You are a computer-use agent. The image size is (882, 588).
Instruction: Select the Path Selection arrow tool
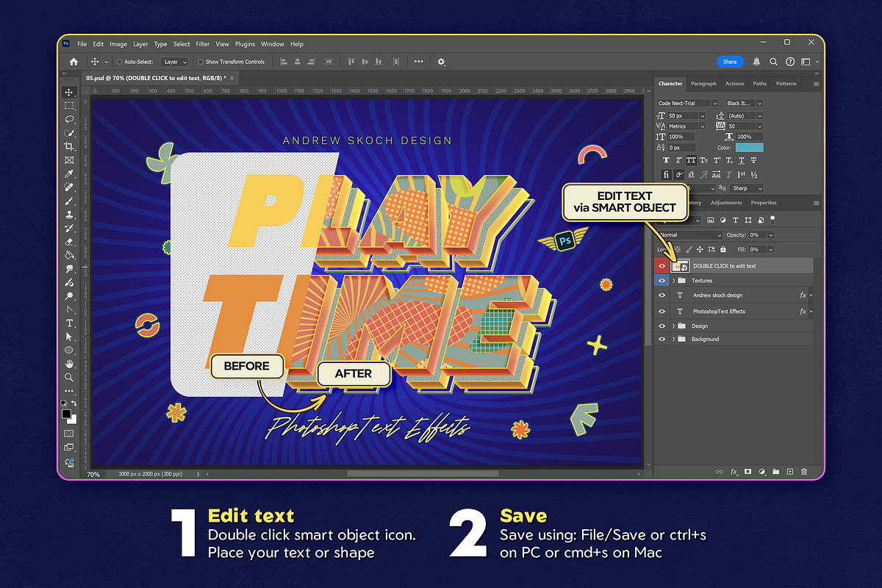(x=69, y=337)
